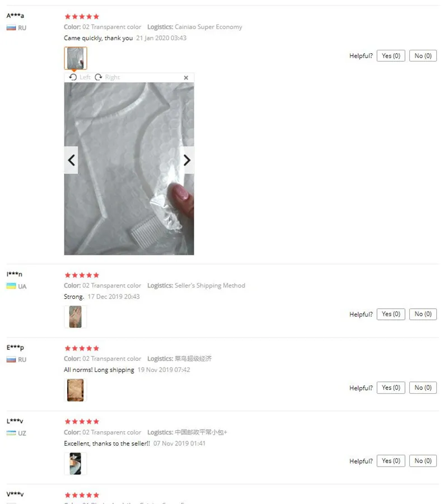Show the next review photo
The height and width of the screenshot is (504, 448).
(187, 160)
